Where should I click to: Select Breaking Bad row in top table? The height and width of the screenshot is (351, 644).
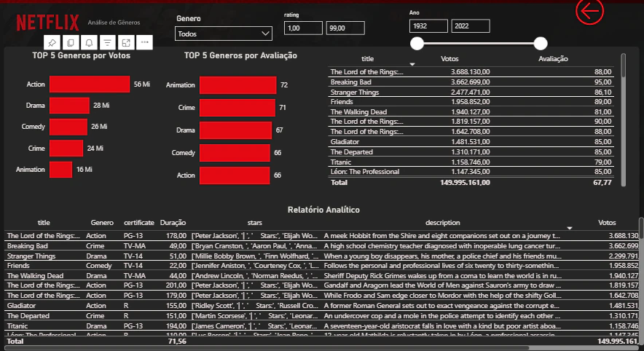(471, 82)
